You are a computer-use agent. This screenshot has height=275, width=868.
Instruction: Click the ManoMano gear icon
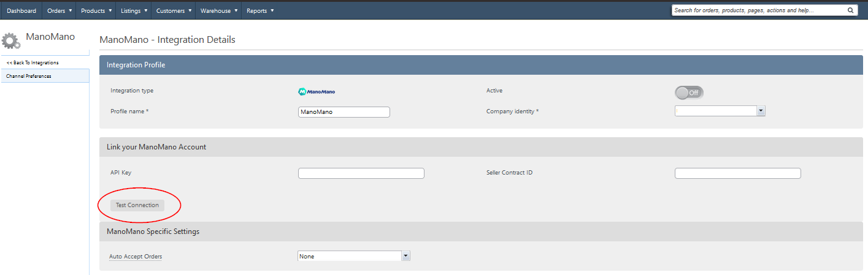[x=11, y=40]
